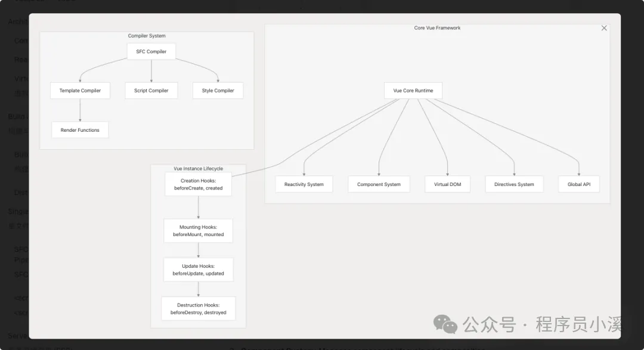This screenshot has height=350, width=644.
Task: Select the Template Compiler node
Action: point(80,91)
